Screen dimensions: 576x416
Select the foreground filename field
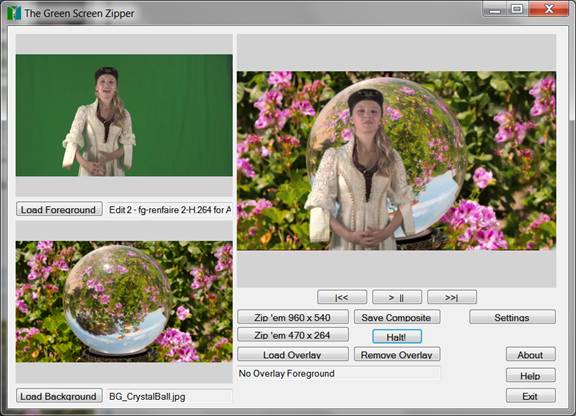[169, 209]
